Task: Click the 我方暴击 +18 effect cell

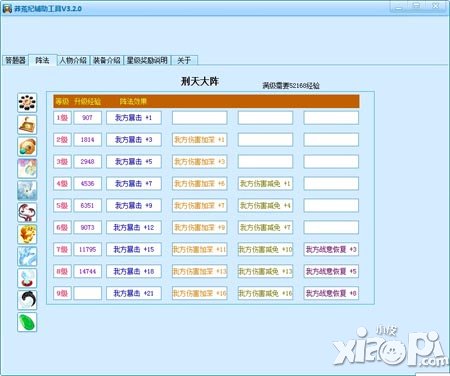Action: (134, 271)
